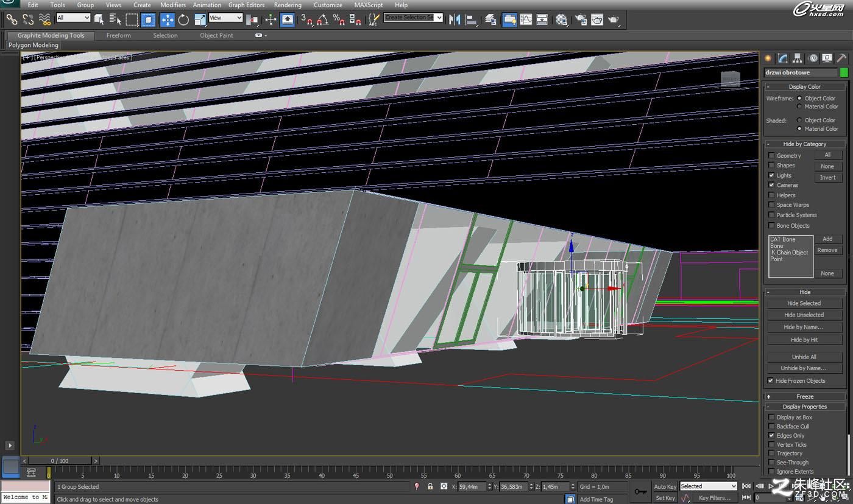The width and height of the screenshot is (853, 504).
Task: Open the Modify panel tab icon
Action: pyautogui.click(x=783, y=58)
